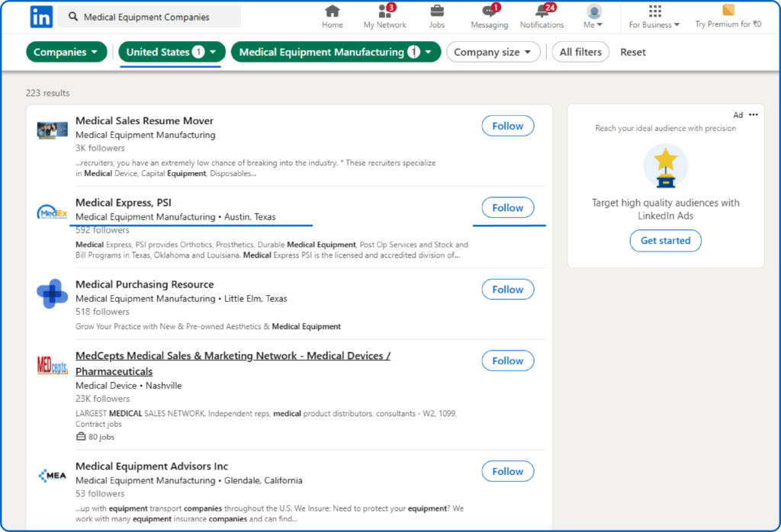Viewport: 781px width, 532px height.
Task: Open Medical Purchasing Resource company page
Action: [144, 284]
